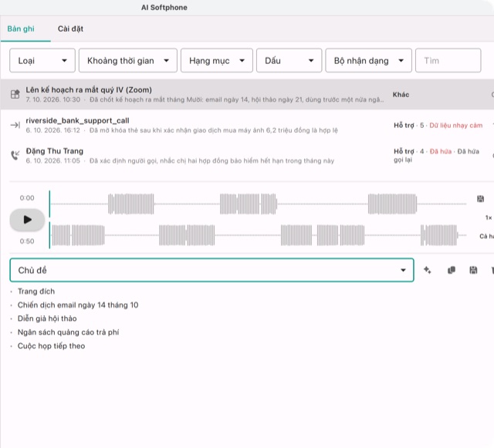This screenshot has width=494, height=448.
Task: Expand the Khoảng thời gian dropdown
Action: (128, 60)
